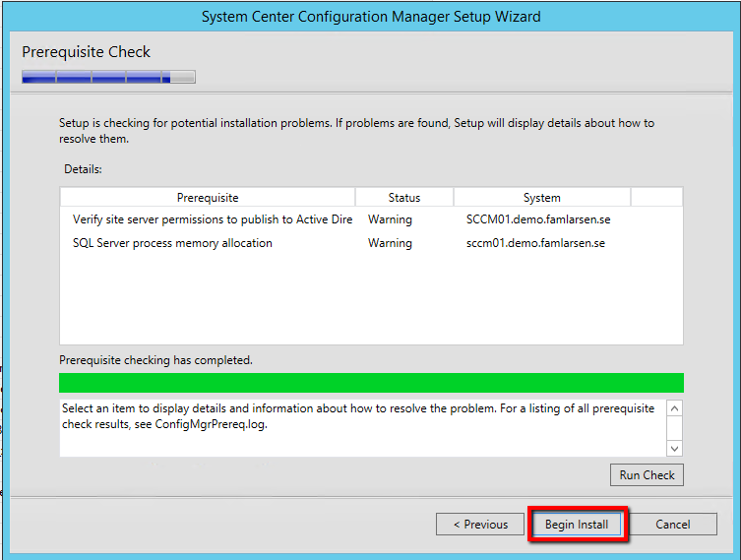Click the blue wizard step progress indicator
The image size is (741, 560).
click(108, 77)
